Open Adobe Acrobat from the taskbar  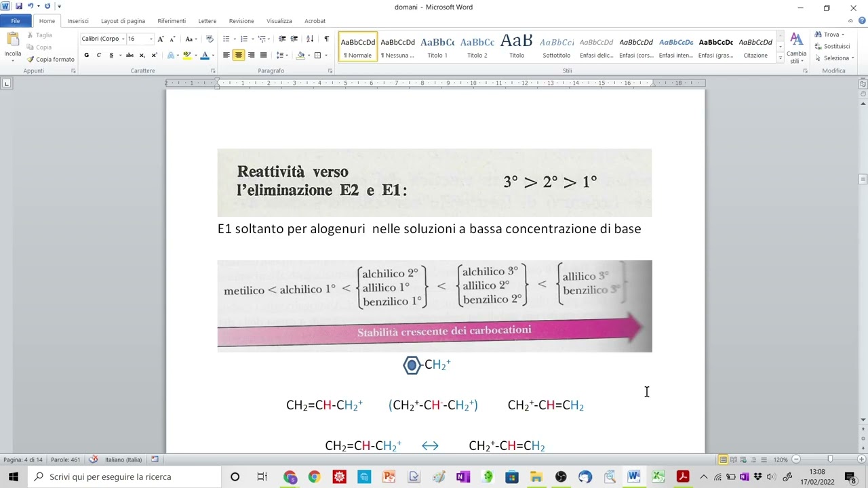click(x=682, y=476)
